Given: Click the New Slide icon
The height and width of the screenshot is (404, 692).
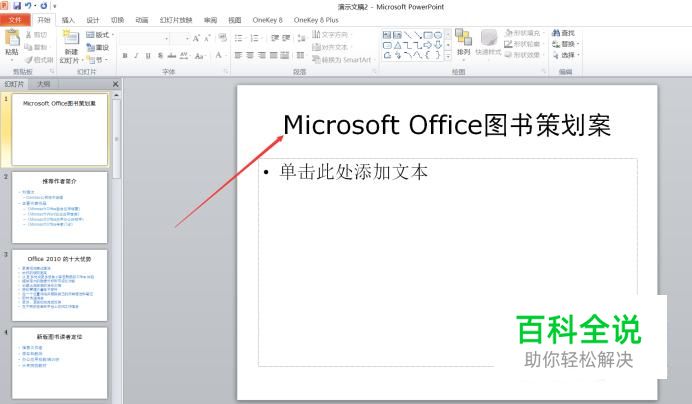Looking at the screenshot, I should [71, 38].
